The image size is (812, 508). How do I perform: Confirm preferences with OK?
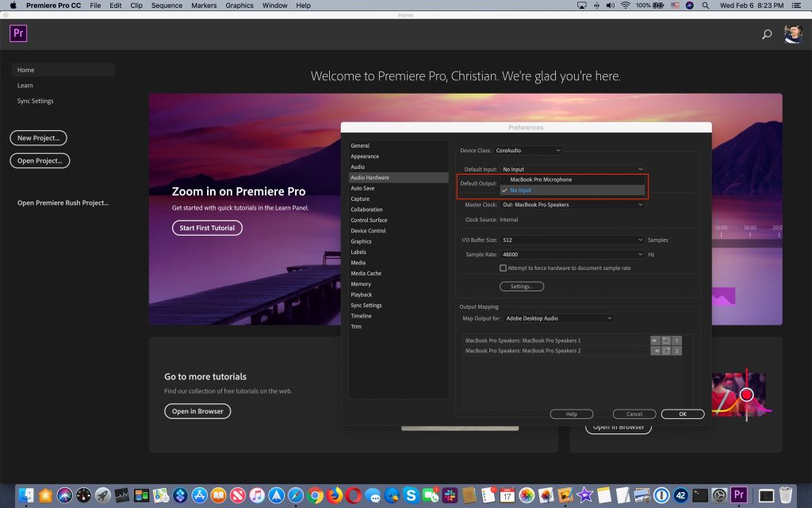click(x=683, y=414)
